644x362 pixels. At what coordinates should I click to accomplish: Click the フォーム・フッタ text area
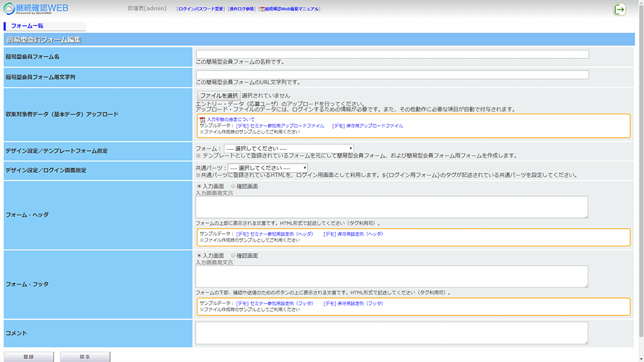[392, 277]
